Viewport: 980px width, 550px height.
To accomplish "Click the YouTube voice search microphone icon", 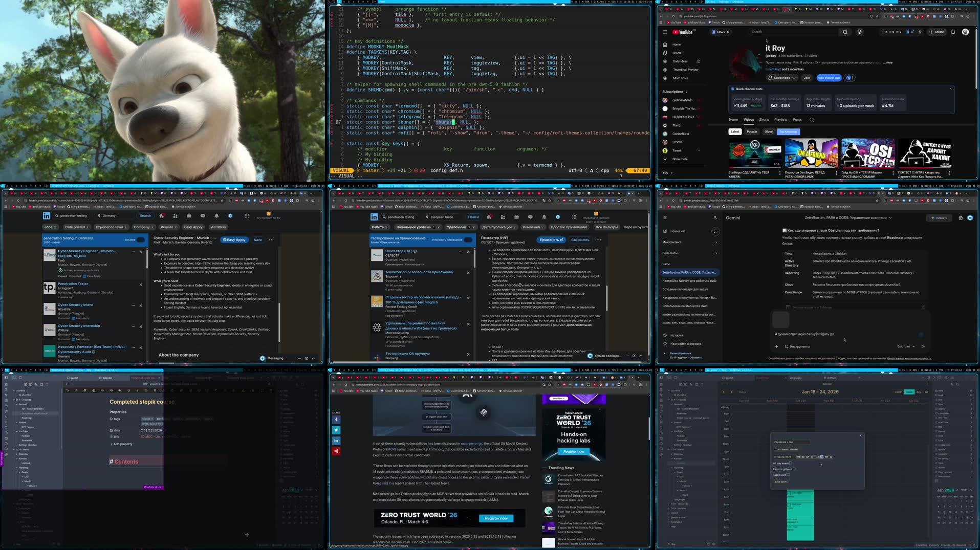I will pos(859,32).
